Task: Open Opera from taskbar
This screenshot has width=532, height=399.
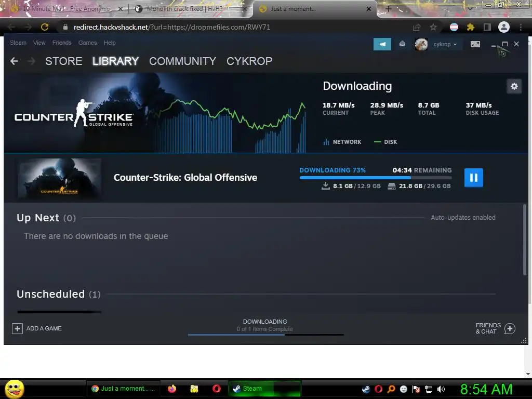Action: [x=217, y=389]
